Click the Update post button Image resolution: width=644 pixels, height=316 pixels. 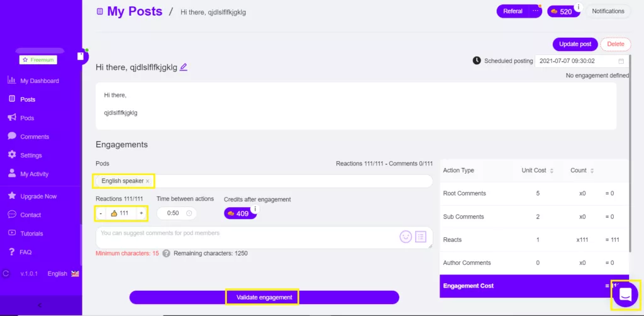[x=575, y=44]
